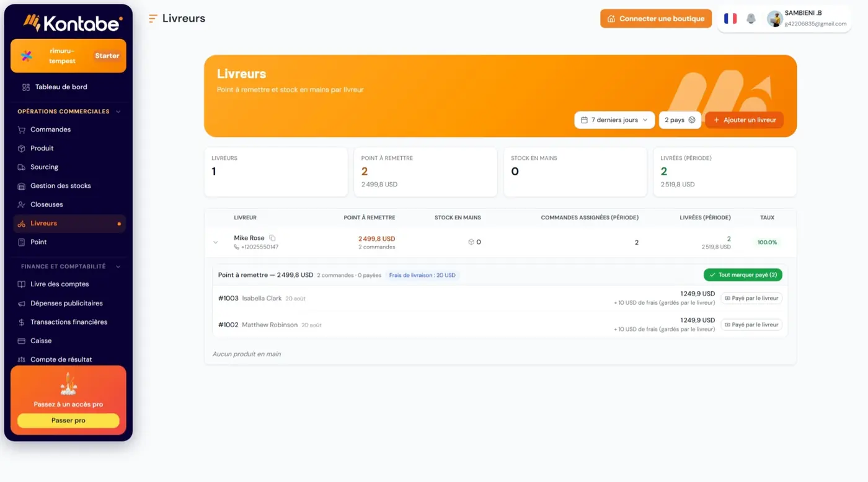
Task: Click the Caisse icon in sidebar
Action: [x=22, y=341]
